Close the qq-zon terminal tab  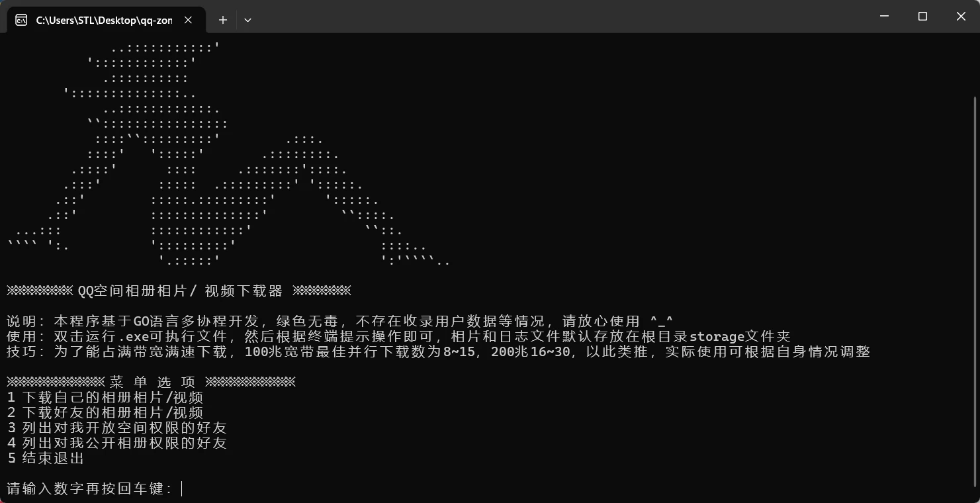188,20
